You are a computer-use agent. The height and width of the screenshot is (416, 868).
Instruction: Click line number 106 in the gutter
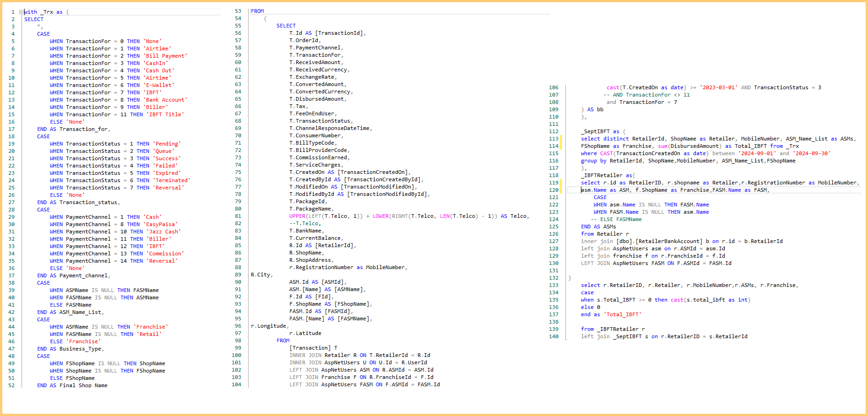coord(553,87)
